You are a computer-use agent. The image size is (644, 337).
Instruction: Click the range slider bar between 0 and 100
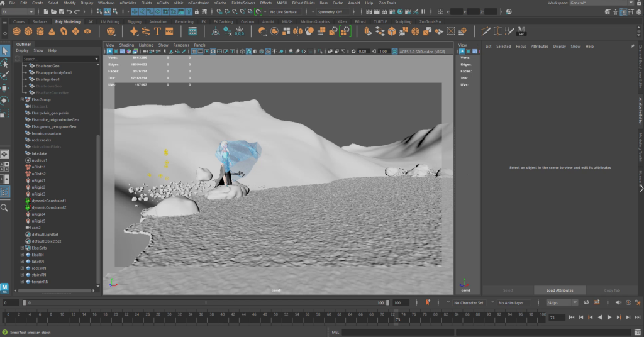206,302
